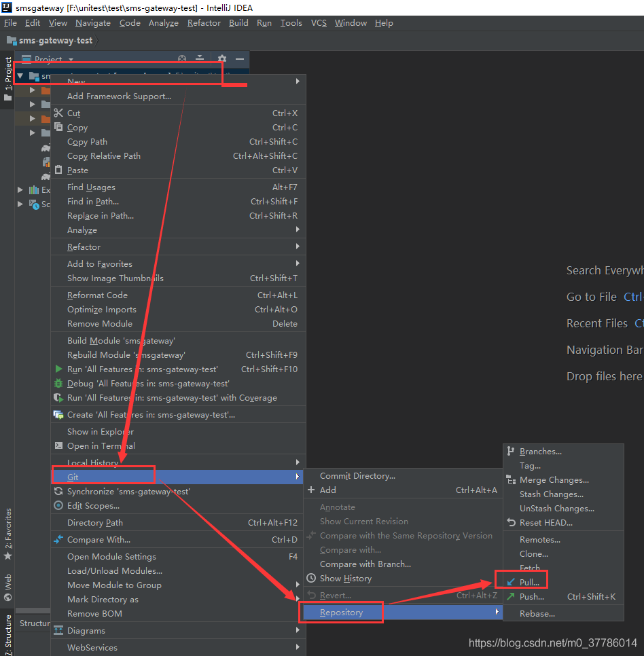The image size is (644, 656).
Task: Open the Help menu
Action: pos(384,23)
